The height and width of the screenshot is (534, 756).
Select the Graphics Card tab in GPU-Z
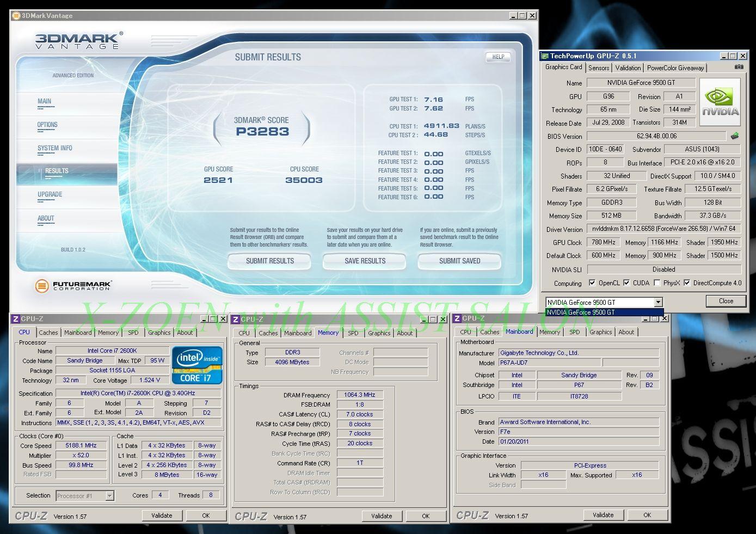[564, 67]
